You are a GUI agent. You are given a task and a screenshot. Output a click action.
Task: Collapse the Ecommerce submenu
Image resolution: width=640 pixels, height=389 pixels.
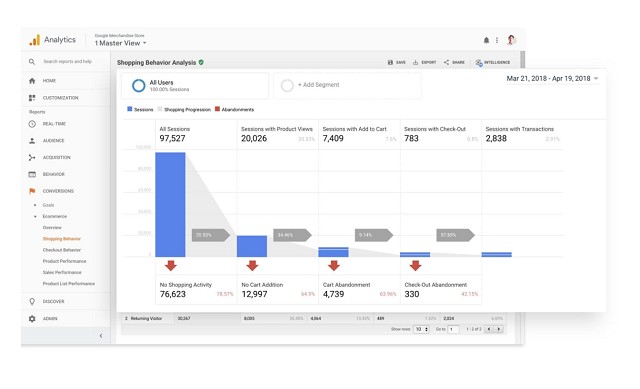[x=35, y=216]
